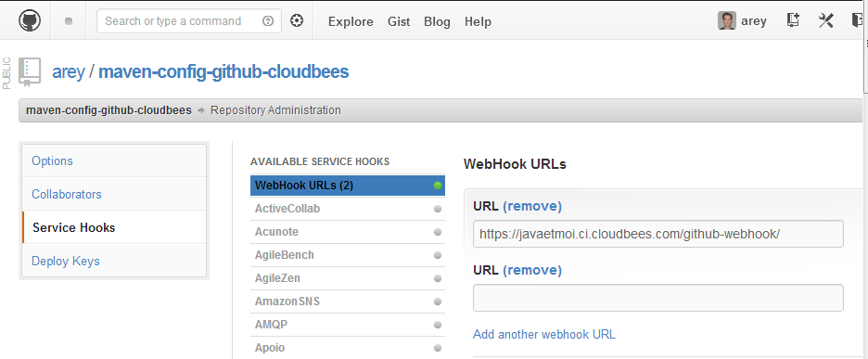868x359 pixels.
Task: Click maven-config-github-cloudbees breadcrumb
Action: point(108,110)
